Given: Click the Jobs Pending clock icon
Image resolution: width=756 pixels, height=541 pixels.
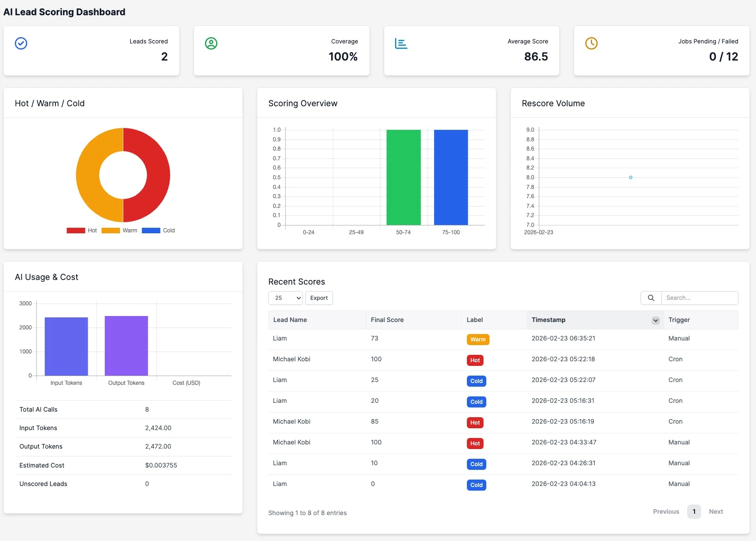Looking at the screenshot, I should (x=592, y=43).
